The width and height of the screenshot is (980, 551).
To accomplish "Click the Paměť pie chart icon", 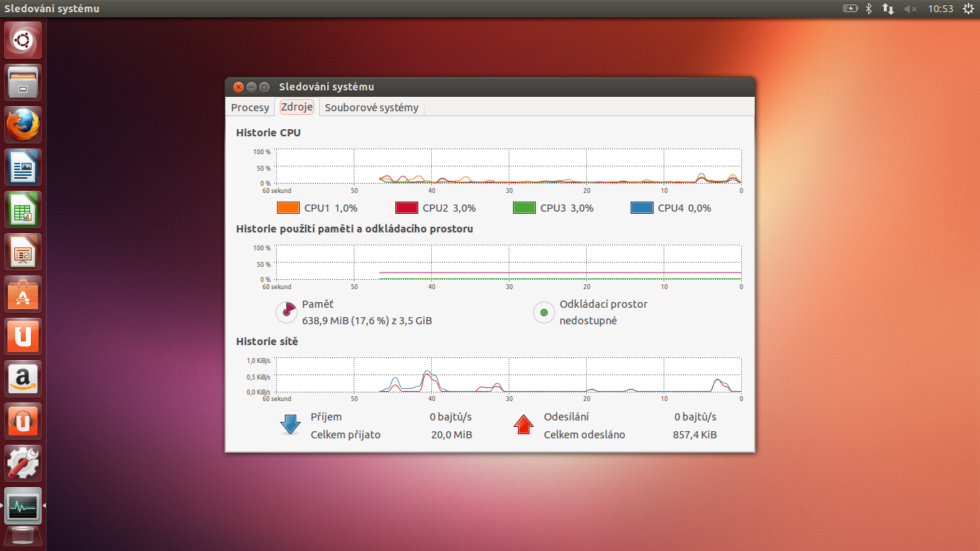I will pyautogui.click(x=286, y=312).
